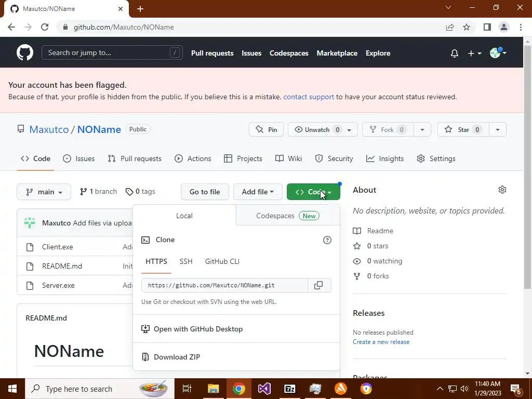The image size is (532, 399).
Task: Click Search or jump to field
Action: coord(112,52)
